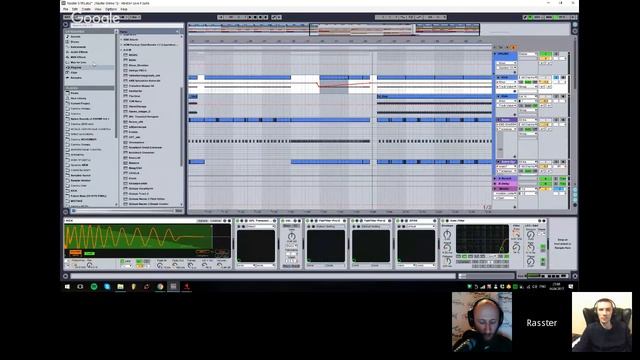Toggle the SPL Transient device activator

pos(239,221)
